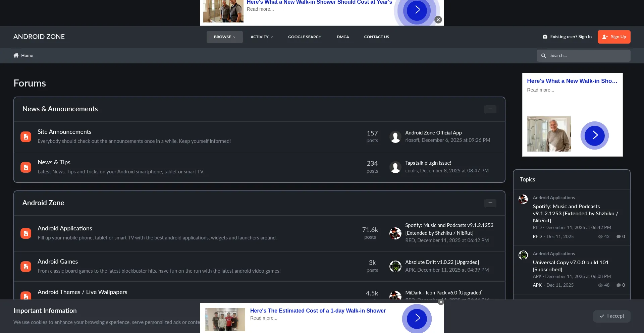Click the Android Games forum icon
This screenshot has width=644, height=333.
coord(26,267)
